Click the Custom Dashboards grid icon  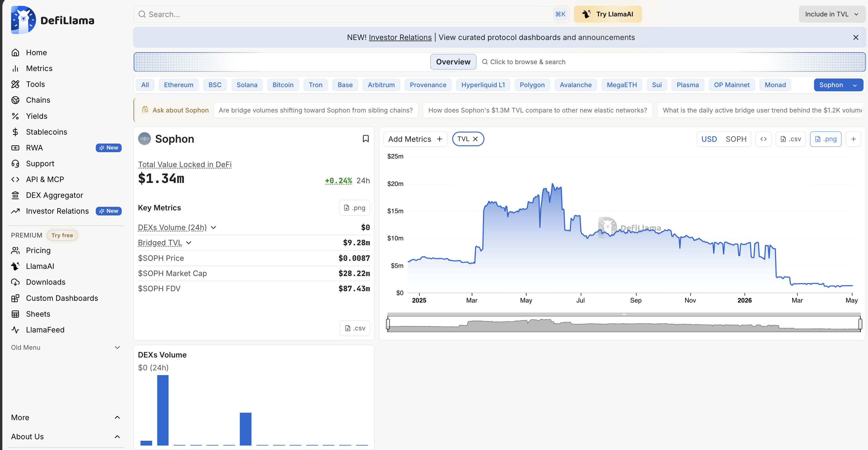[x=15, y=298]
